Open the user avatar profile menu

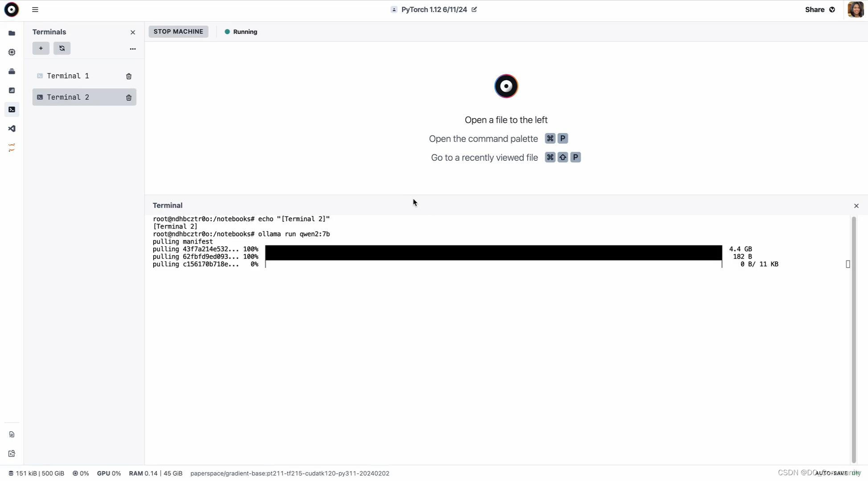(x=855, y=9)
